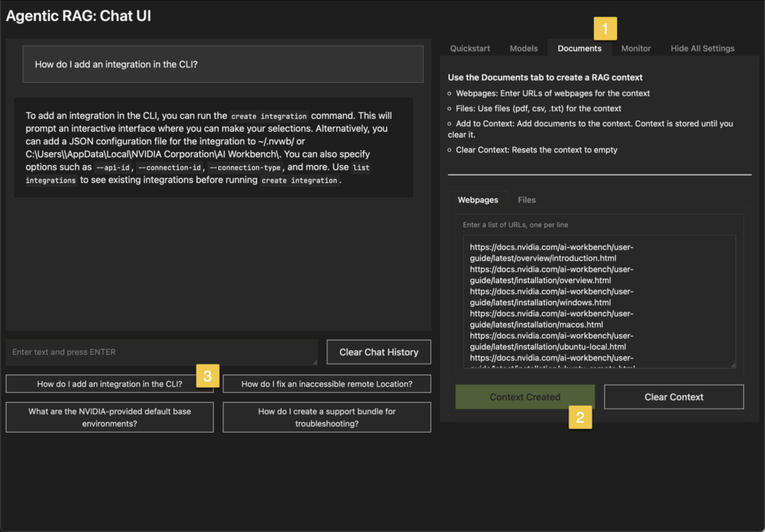Screen dimensions: 765x532
Task: Switch to the Files sub-tab
Action: click(527, 200)
